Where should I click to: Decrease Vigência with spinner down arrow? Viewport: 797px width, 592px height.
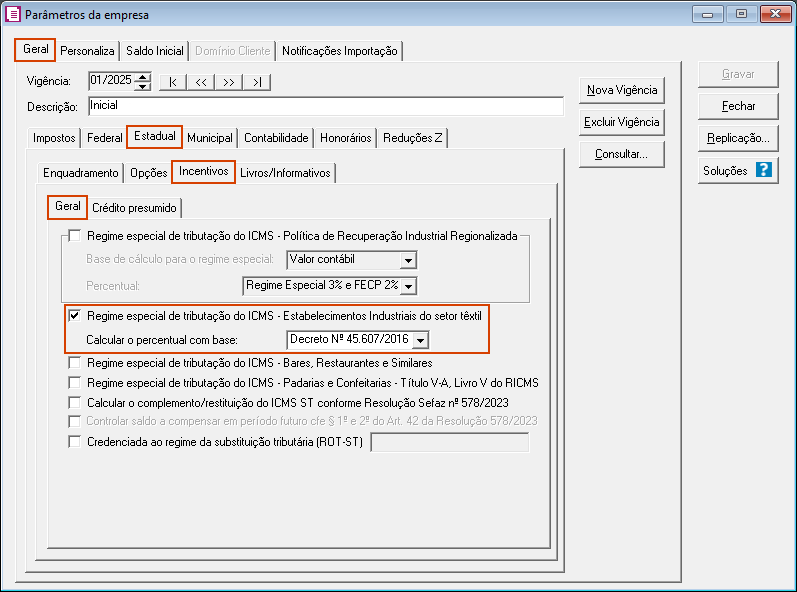[143, 87]
